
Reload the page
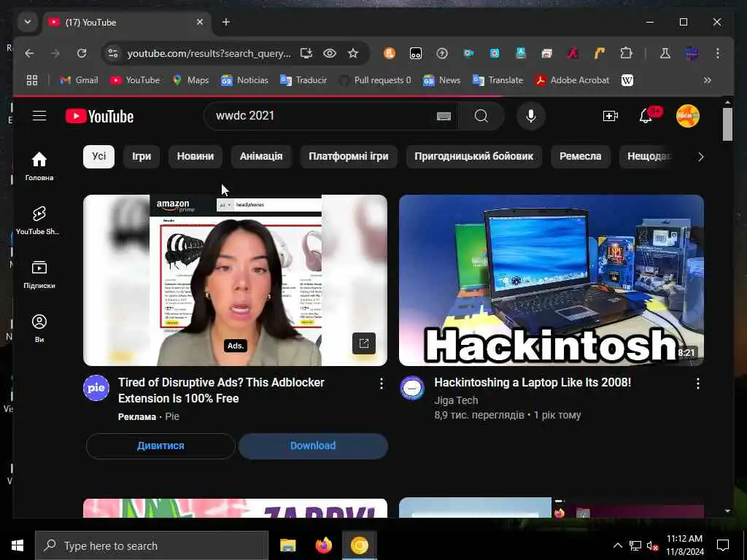click(x=82, y=53)
